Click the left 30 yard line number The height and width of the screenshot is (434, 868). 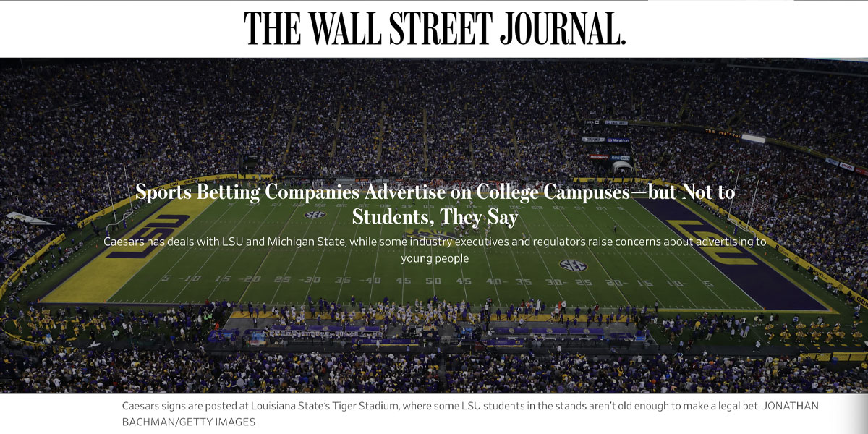(x=311, y=281)
